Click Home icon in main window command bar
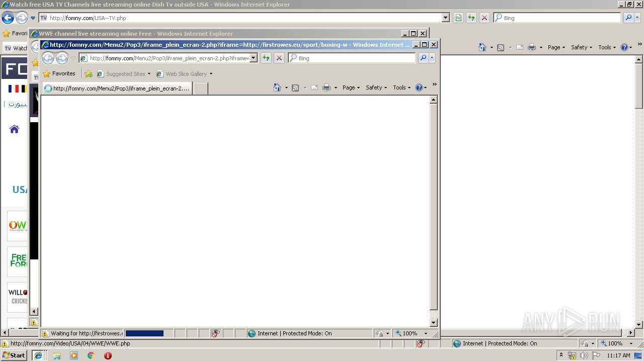 [482, 47]
